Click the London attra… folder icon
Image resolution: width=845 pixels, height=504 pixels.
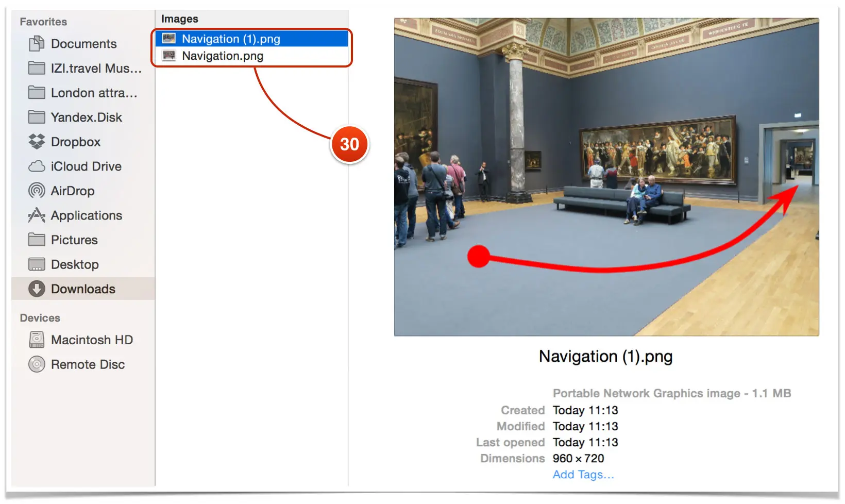tap(37, 93)
